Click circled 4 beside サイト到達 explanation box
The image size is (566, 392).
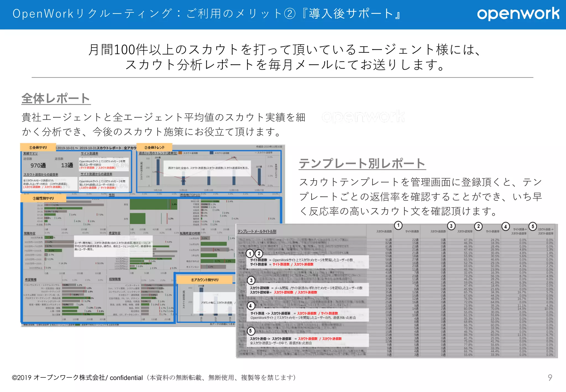click(250, 306)
